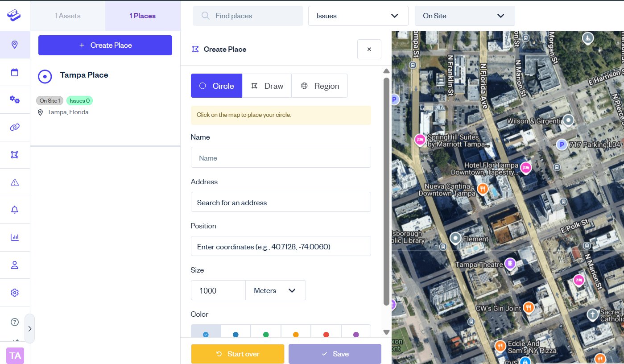The width and height of the screenshot is (624, 364).
Task: Open the map pin Places sidebar icon
Action: pos(15,45)
